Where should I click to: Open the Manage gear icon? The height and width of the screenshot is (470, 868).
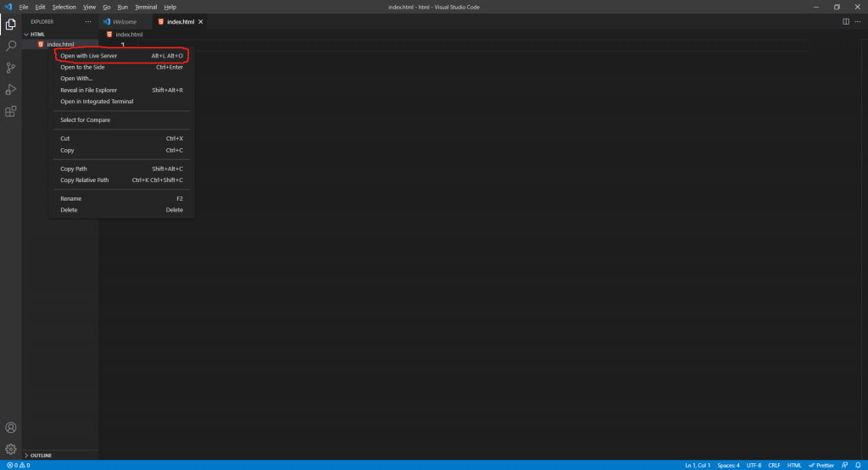point(10,449)
